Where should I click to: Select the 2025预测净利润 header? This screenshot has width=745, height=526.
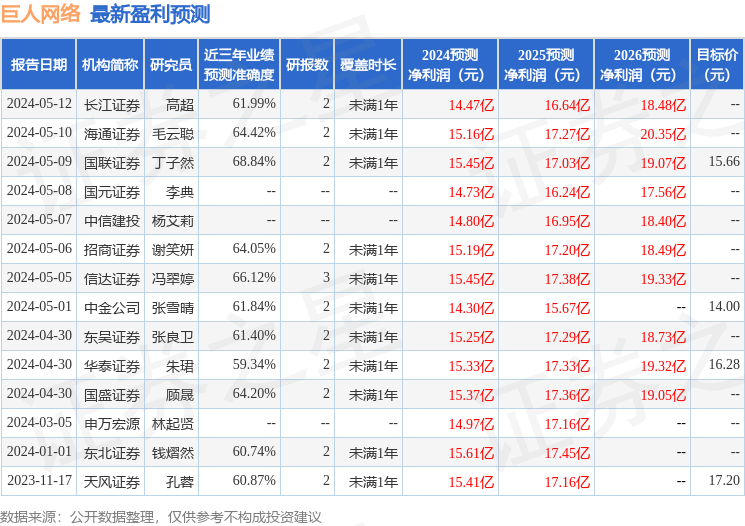point(546,65)
